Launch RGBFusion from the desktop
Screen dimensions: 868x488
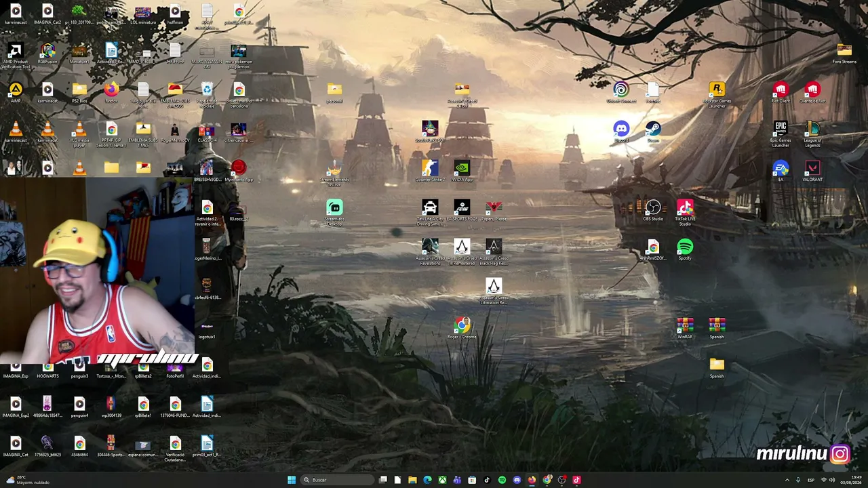47,54
